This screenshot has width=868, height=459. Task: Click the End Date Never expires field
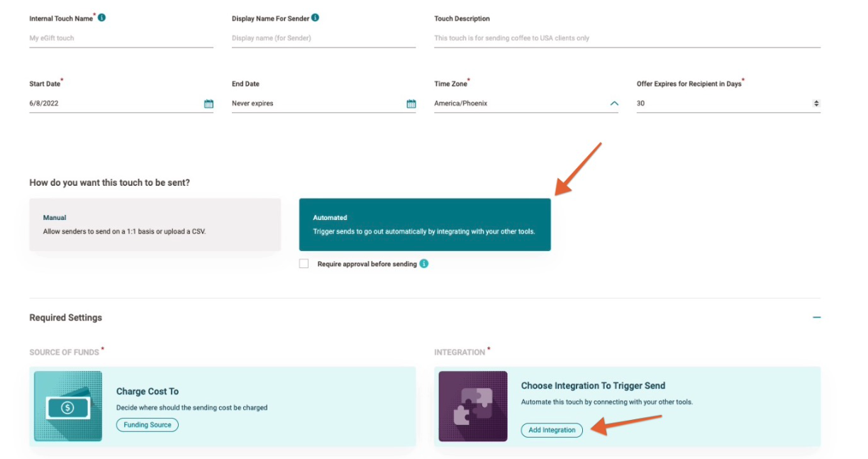(x=316, y=104)
